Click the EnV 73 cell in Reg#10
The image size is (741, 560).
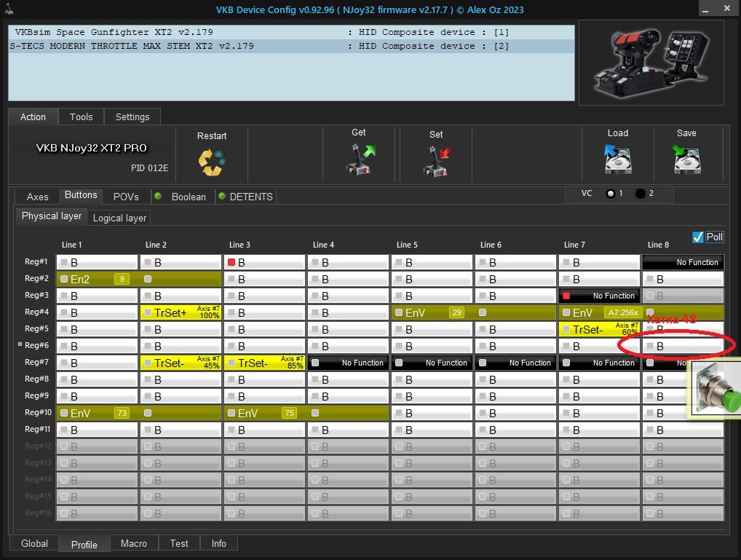[x=139, y=413]
